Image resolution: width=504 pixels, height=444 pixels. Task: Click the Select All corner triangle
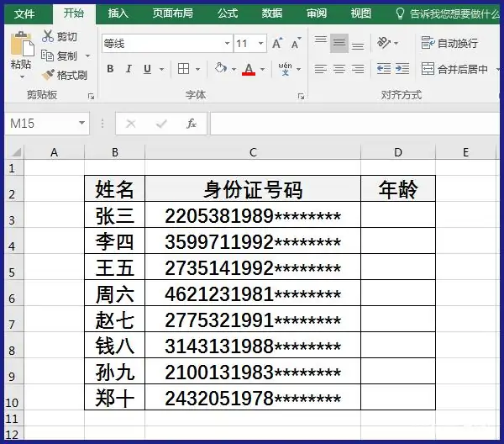coord(15,152)
